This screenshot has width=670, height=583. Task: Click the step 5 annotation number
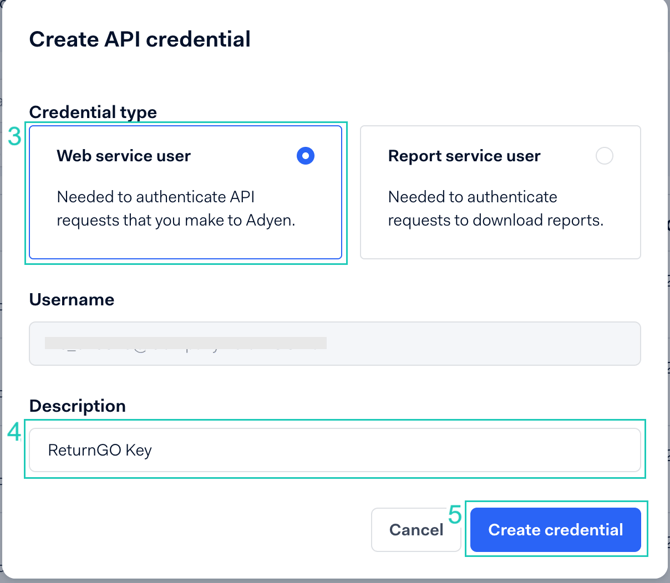click(455, 515)
